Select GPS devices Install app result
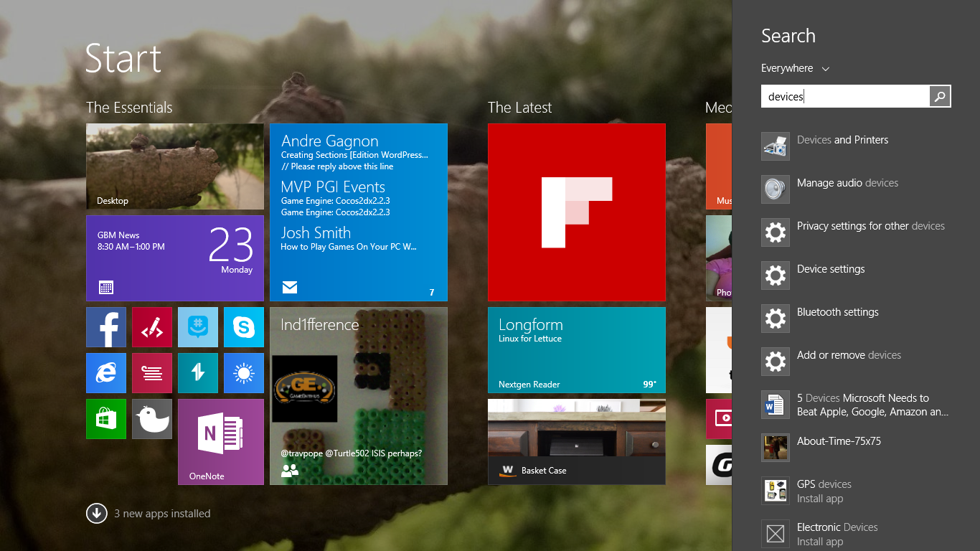Viewport: 980px width, 551px height. coord(856,491)
